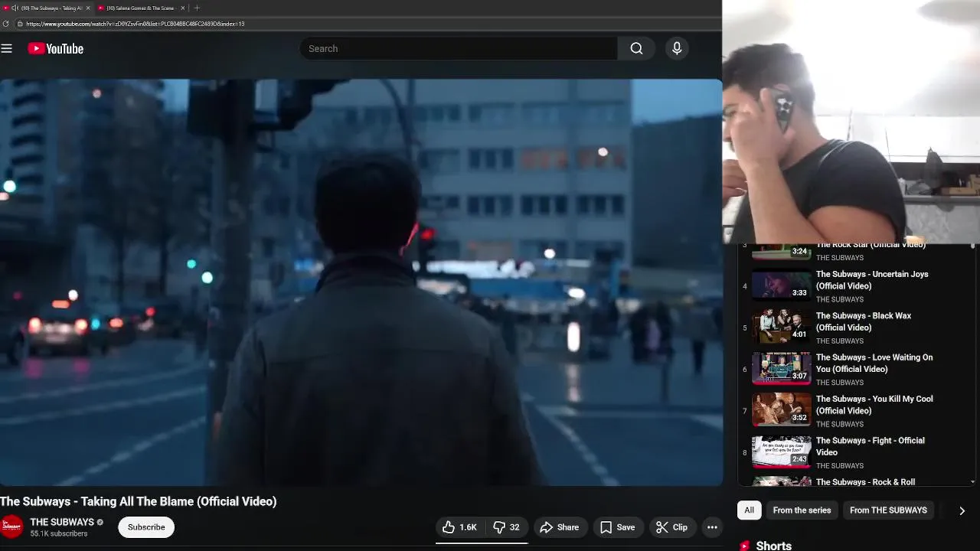Select the browser address bar URL
The image size is (980, 551).
point(135,24)
